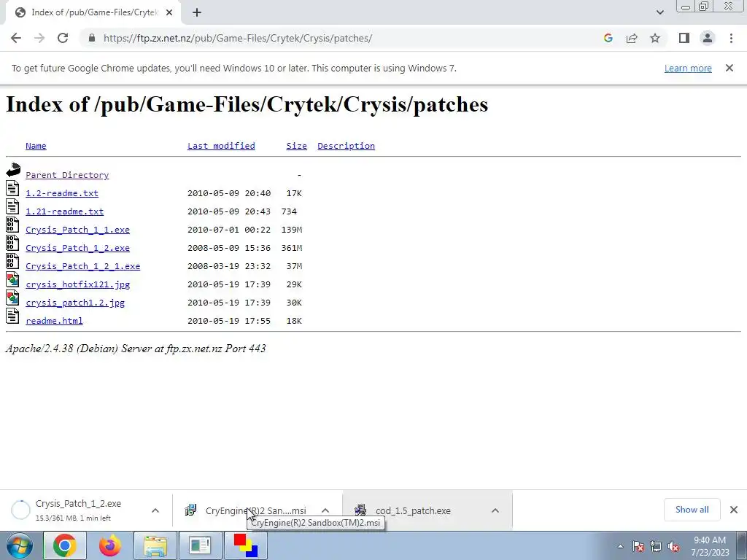Click image icon beside crysis_hotfix121.jpg

(13, 279)
